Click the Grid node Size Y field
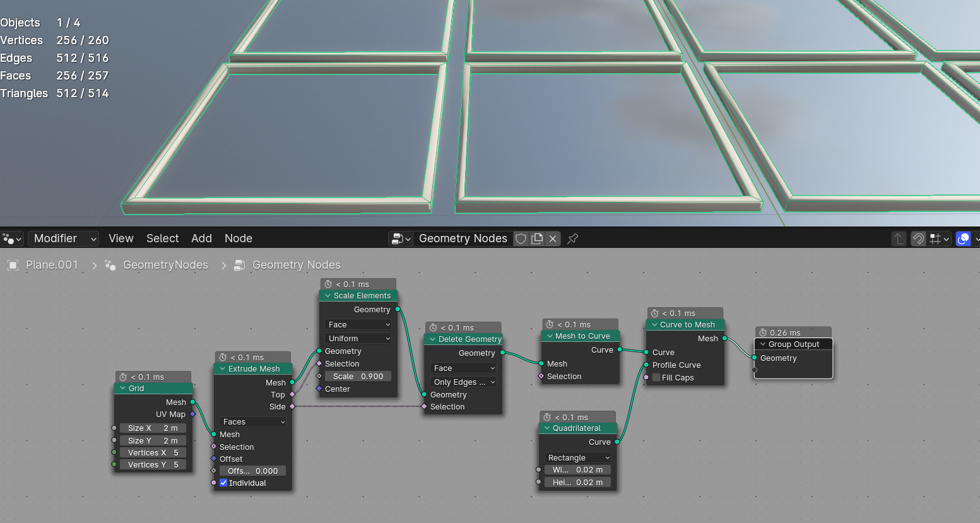The image size is (980, 523). click(x=152, y=441)
